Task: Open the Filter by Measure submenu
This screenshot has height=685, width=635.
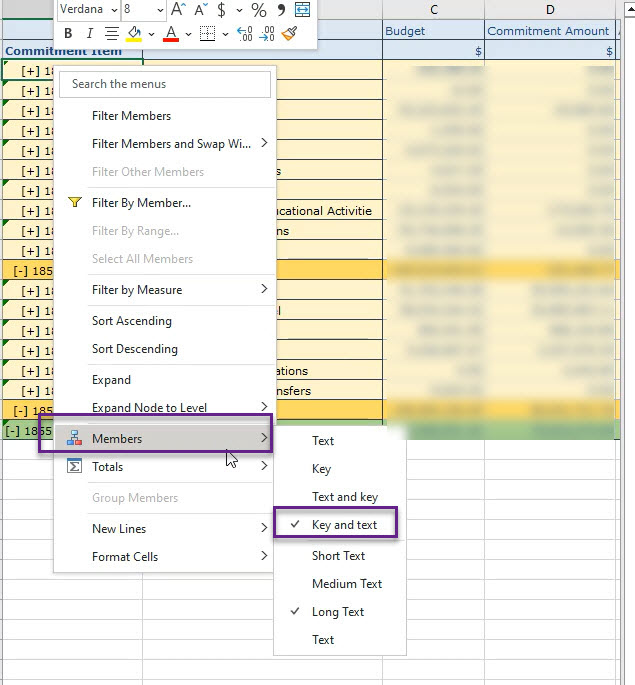Action: [164, 289]
